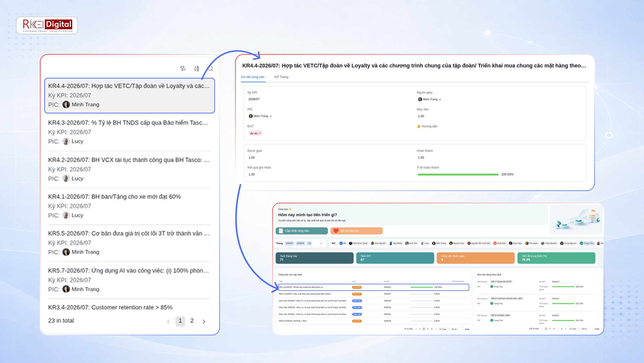
Task: Click the sort order icon above the KR list
Action: (x=197, y=68)
